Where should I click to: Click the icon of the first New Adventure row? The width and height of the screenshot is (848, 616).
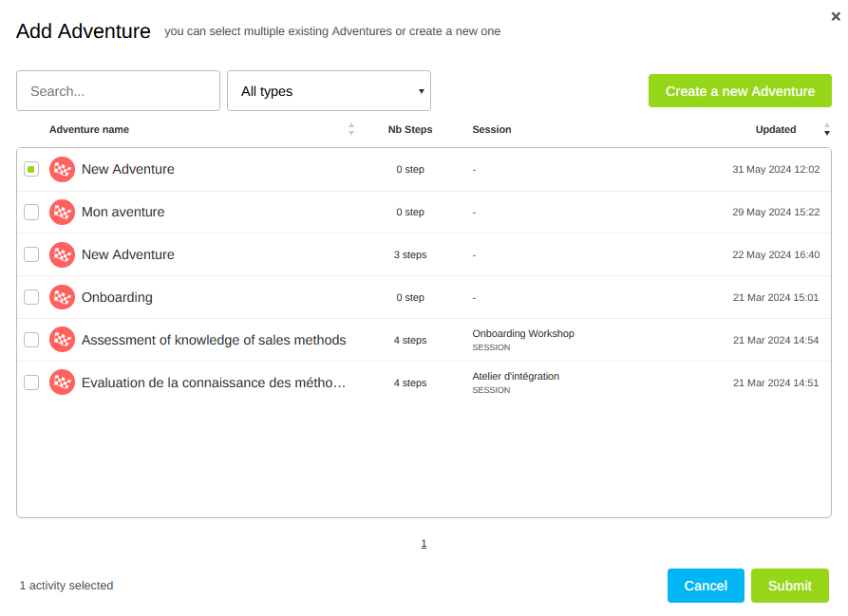pyautogui.click(x=62, y=169)
